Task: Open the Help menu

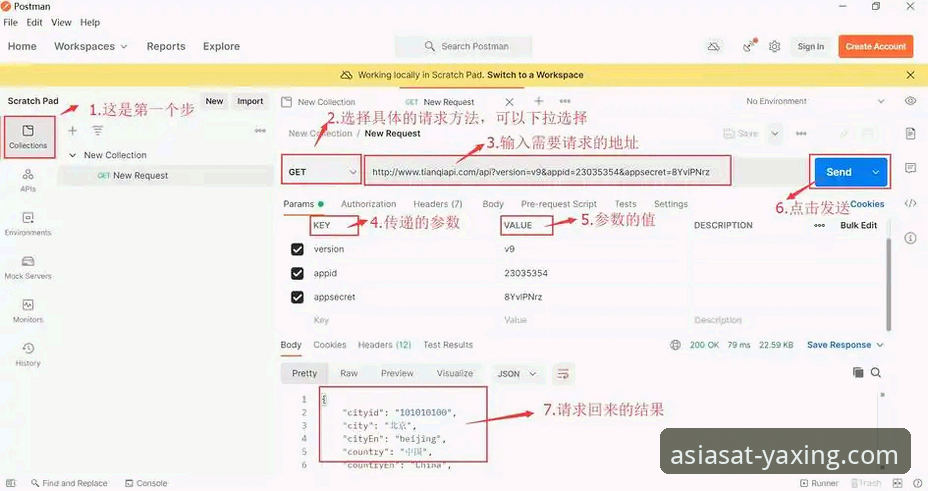Action: (x=90, y=22)
